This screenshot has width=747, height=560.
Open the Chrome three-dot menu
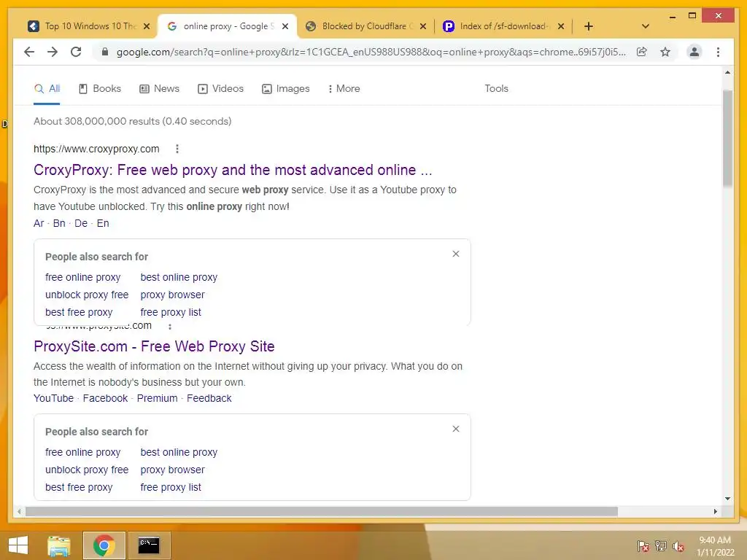click(x=718, y=52)
